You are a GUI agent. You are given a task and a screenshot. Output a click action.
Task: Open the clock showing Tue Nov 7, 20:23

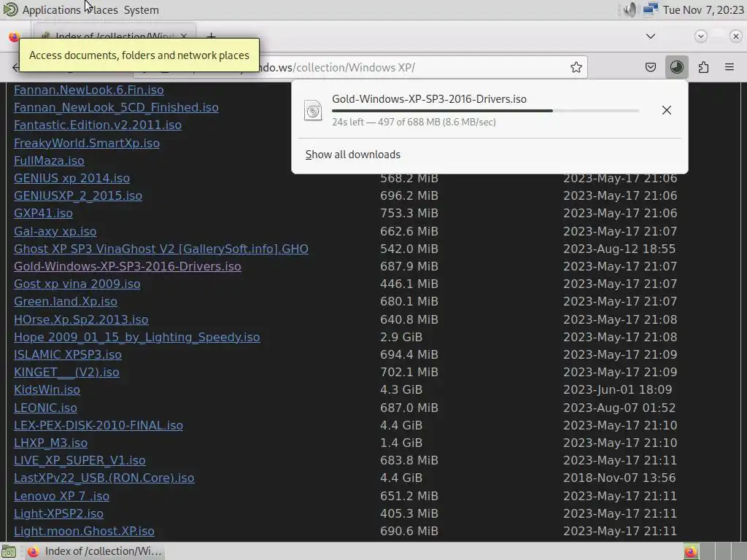(x=703, y=9)
